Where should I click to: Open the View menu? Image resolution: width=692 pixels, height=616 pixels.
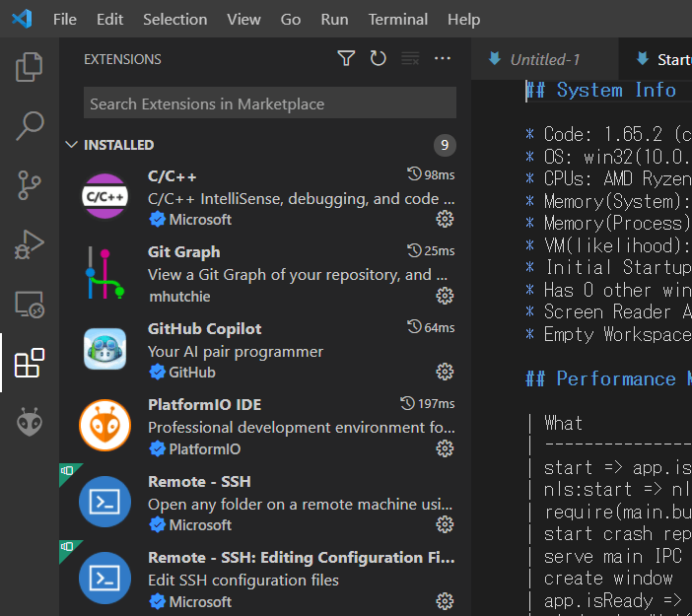(244, 20)
